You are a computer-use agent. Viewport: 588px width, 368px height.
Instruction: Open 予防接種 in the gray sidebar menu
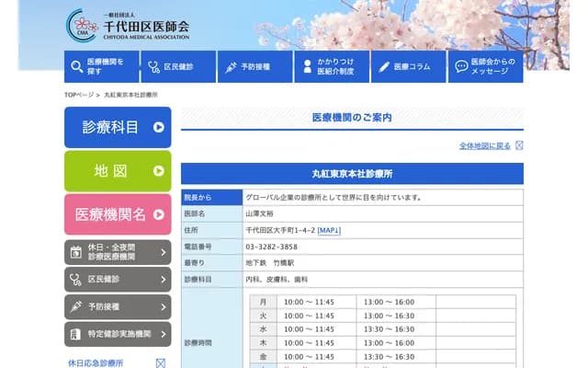[117, 306]
